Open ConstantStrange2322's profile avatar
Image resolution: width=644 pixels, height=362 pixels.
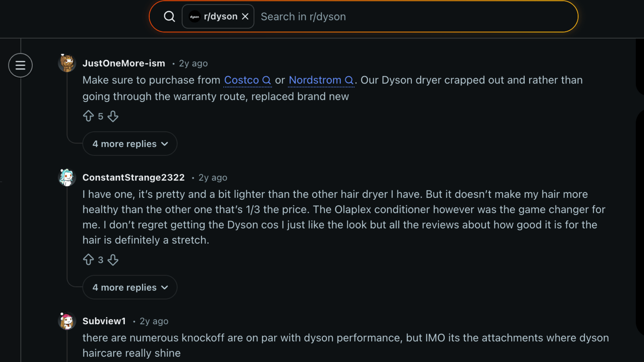click(67, 177)
